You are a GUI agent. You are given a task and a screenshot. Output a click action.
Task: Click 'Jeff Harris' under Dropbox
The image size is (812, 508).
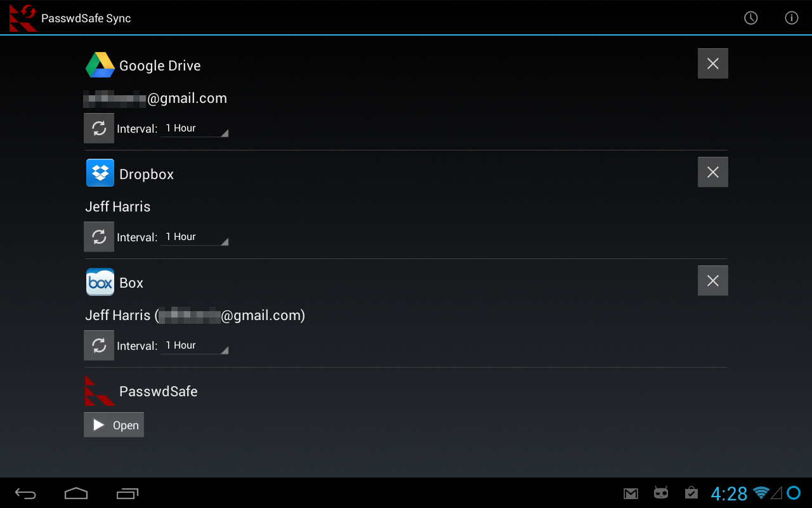[118, 206]
